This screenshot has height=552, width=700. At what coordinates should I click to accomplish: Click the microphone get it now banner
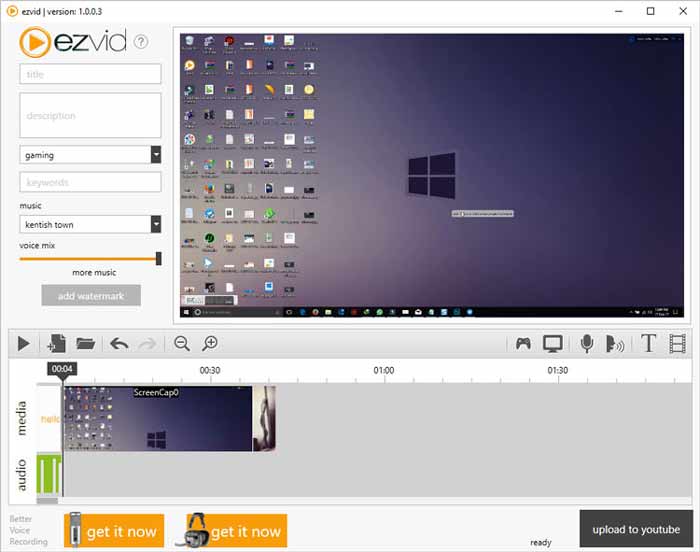pyautogui.click(x=114, y=531)
